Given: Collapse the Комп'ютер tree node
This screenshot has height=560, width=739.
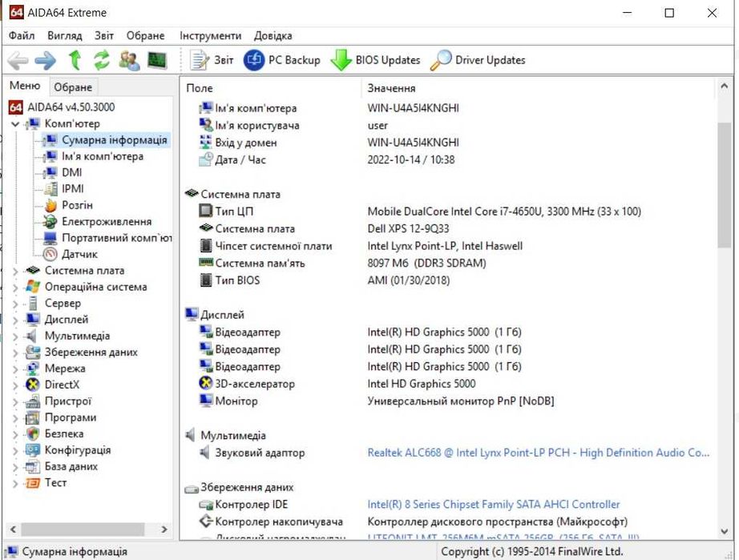Looking at the screenshot, I should click(15, 124).
